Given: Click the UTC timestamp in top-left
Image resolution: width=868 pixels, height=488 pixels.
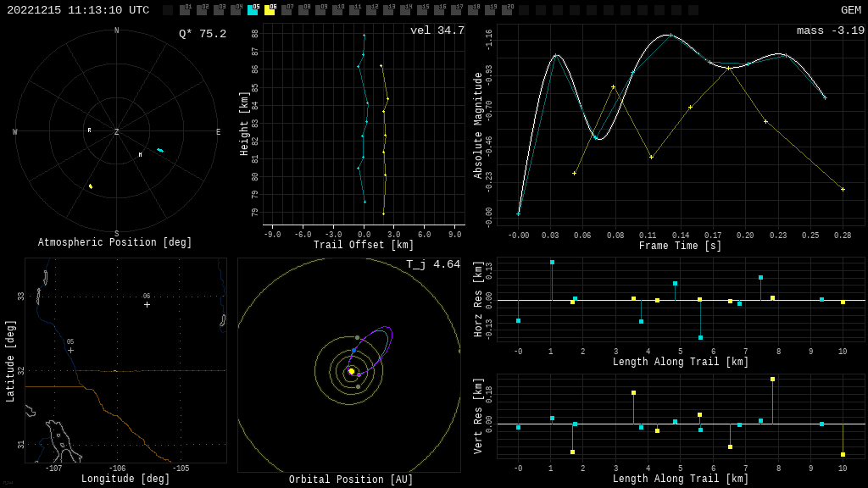Looking at the screenshot, I should pos(78,10).
